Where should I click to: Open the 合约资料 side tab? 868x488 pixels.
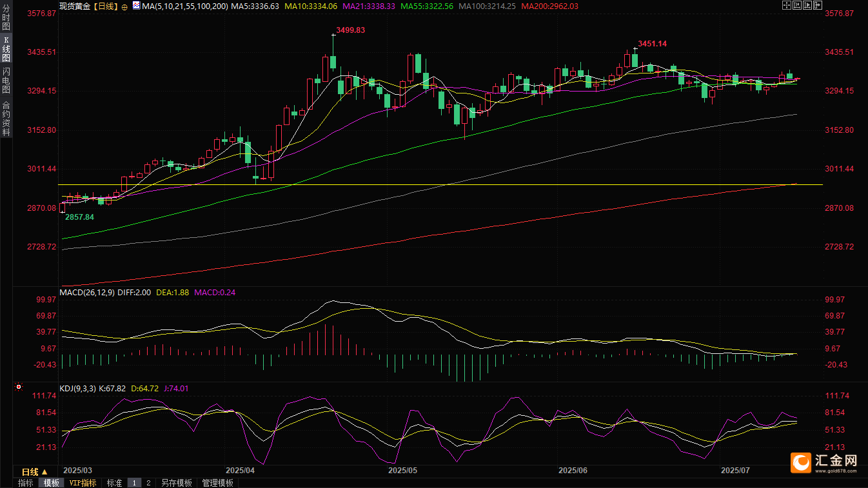click(6, 119)
